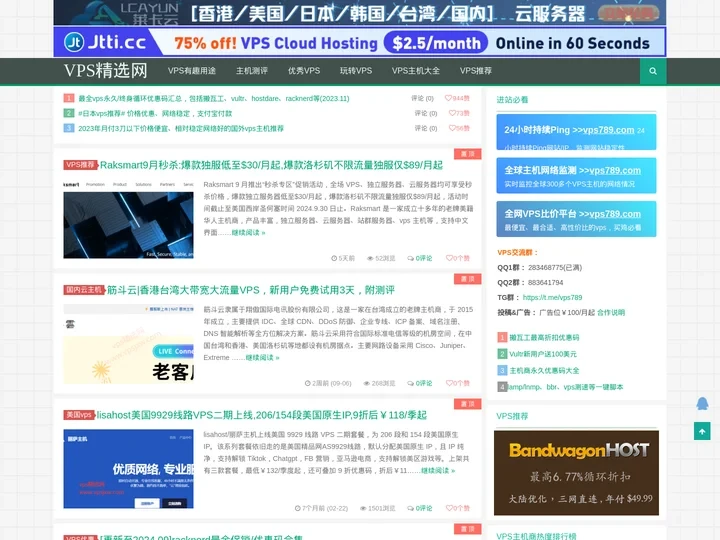Open comments icon on Raksmart post
The width and height of the screenshot is (720, 540).
[410, 258]
